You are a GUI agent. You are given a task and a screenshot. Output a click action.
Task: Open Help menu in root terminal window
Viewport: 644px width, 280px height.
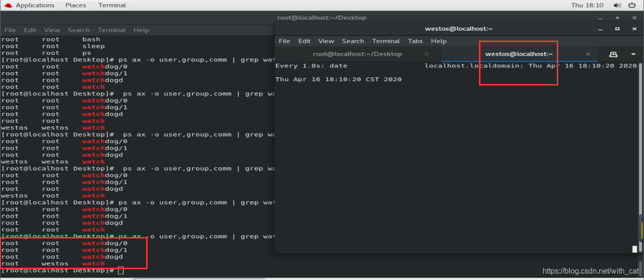[x=141, y=30]
